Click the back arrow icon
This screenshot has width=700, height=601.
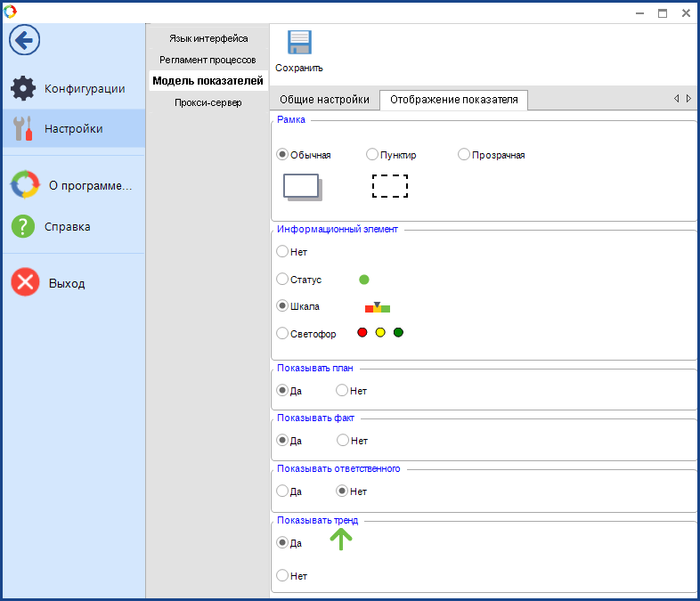[24, 39]
